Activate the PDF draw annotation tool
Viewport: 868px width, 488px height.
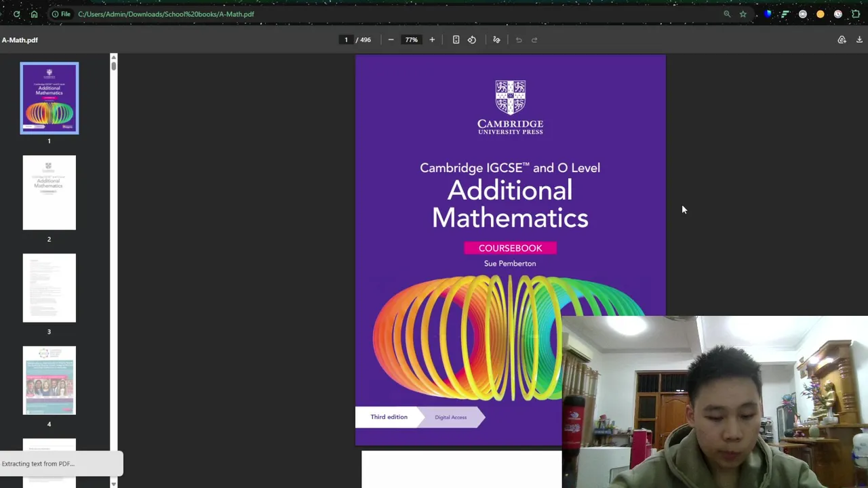point(496,40)
